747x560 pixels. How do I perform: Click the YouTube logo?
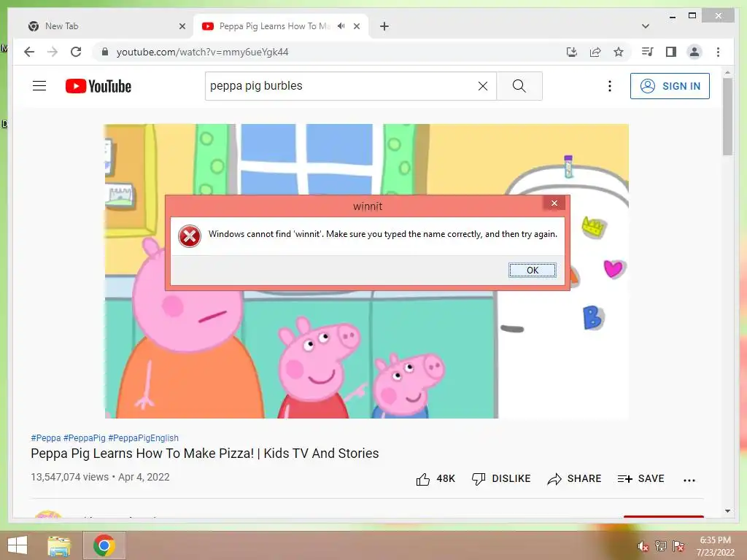point(98,86)
